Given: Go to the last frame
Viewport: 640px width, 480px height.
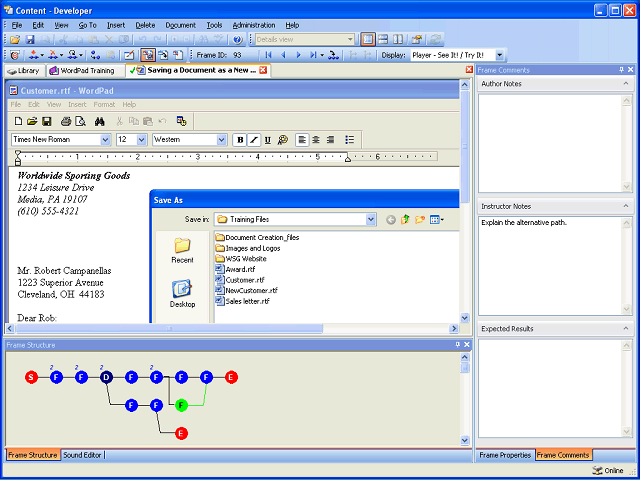Looking at the screenshot, I should (313, 55).
